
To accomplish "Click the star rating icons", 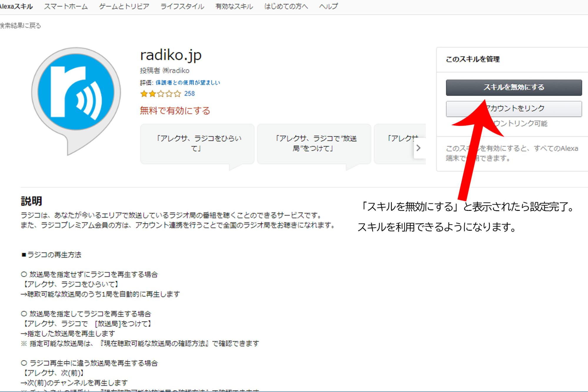I will pos(161,94).
